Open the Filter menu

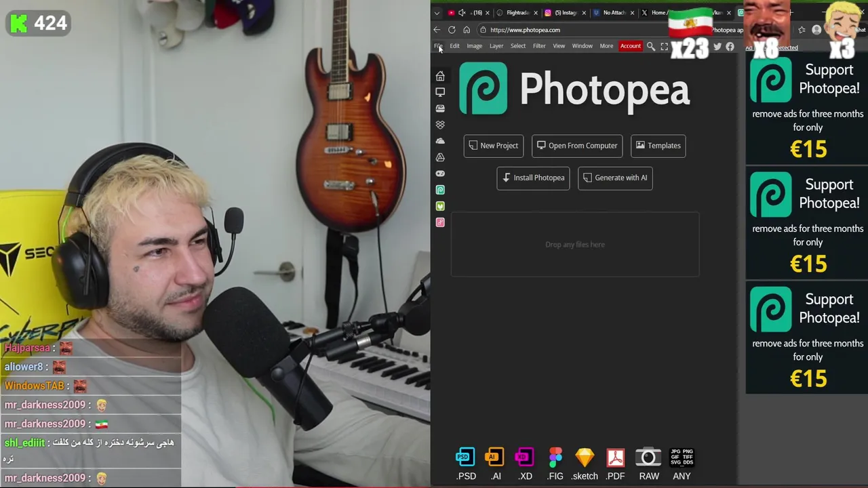pos(539,46)
